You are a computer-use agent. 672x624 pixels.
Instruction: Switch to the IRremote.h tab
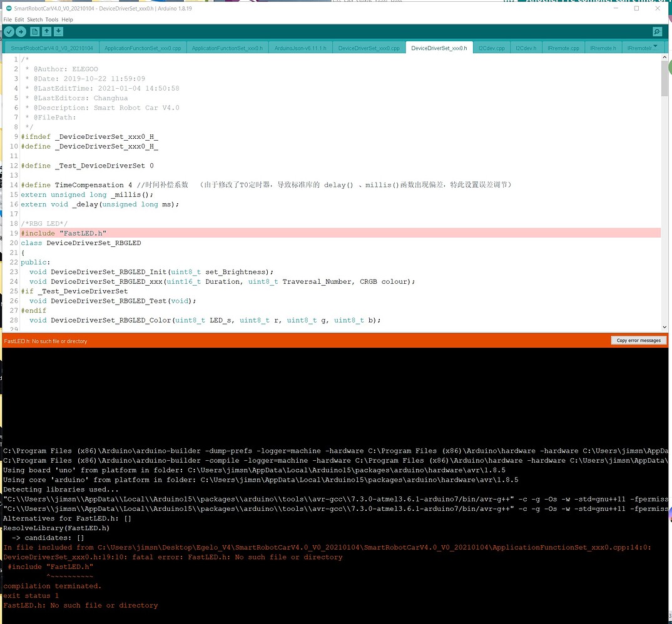click(x=603, y=46)
